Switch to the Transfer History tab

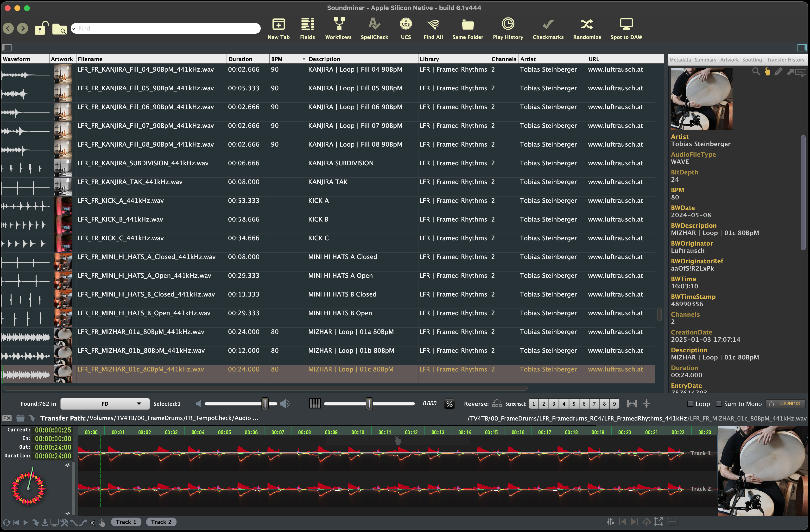tap(785, 60)
